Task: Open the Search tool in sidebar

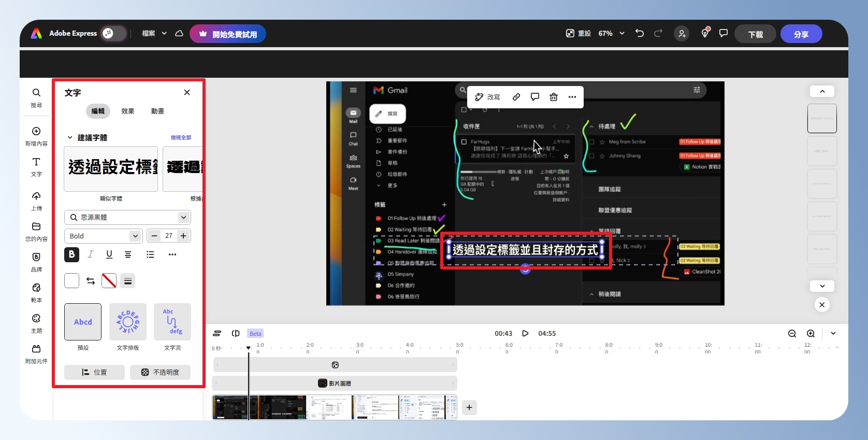Action: [36, 97]
